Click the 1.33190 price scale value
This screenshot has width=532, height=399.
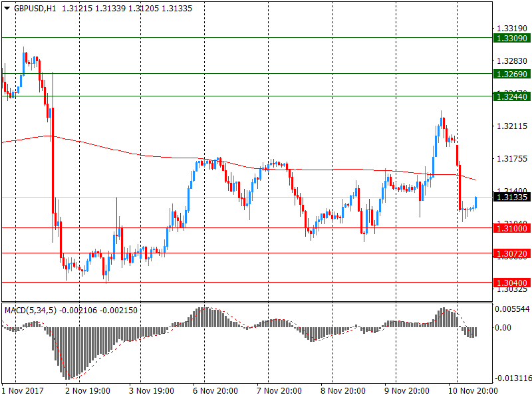point(512,29)
